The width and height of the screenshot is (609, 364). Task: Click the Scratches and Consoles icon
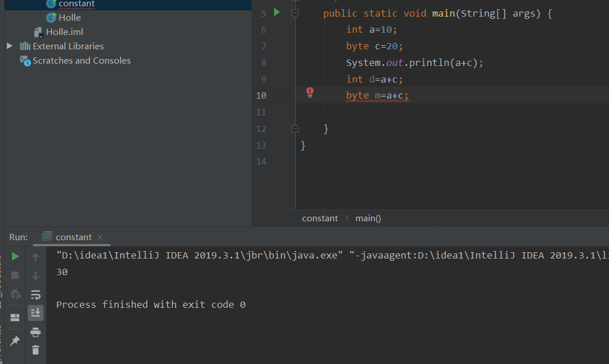[x=25, y=61]
